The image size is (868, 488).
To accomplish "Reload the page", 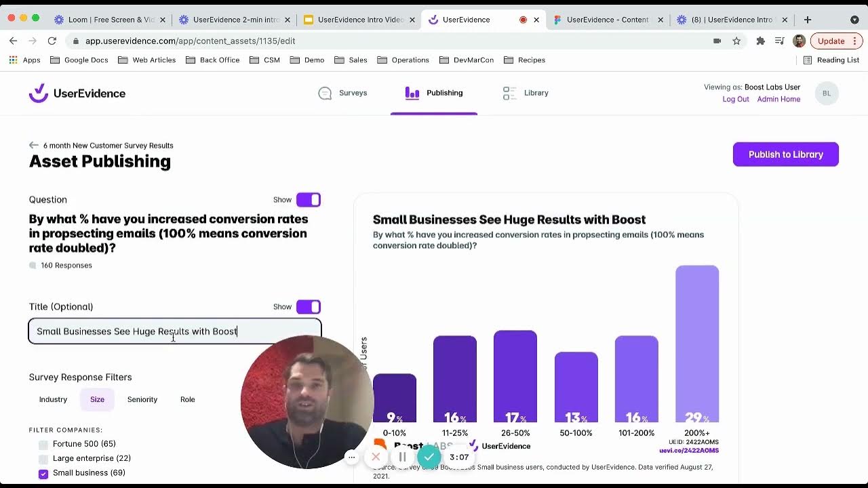I will point(52,41).
